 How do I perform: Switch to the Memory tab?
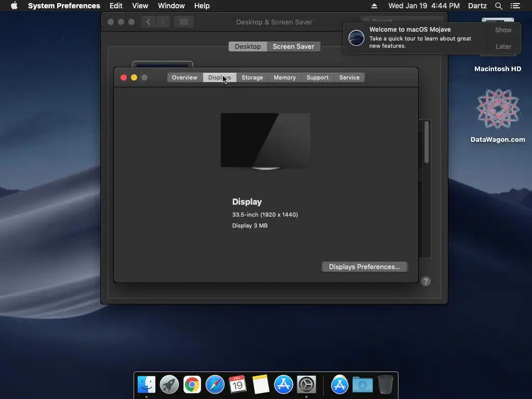(x=285, y=78)
